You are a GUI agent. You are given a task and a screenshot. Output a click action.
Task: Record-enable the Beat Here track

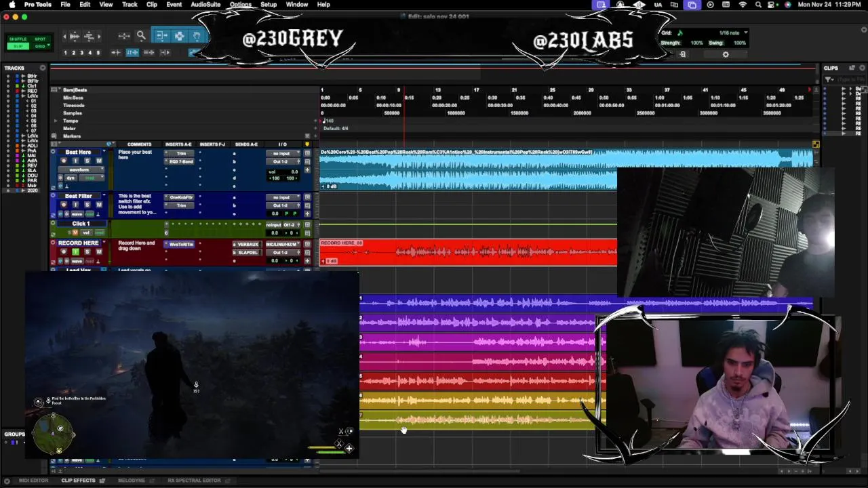pyautogui.click(x=64, y=161)
